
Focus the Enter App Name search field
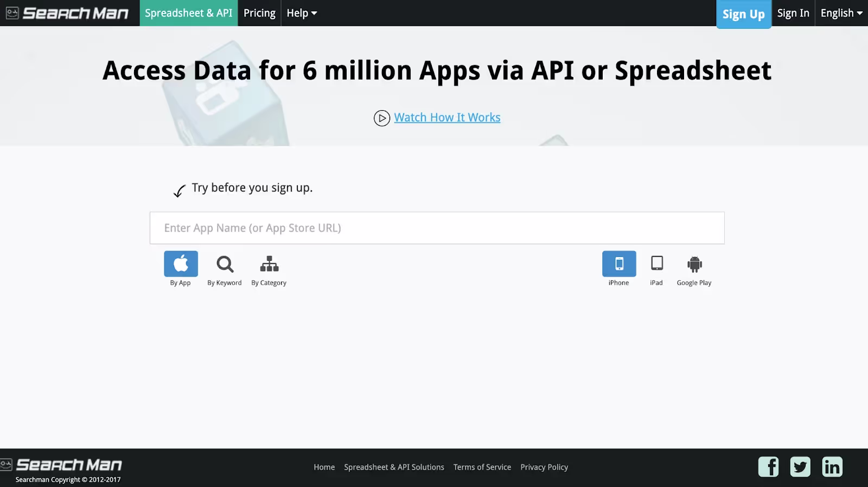437,228
